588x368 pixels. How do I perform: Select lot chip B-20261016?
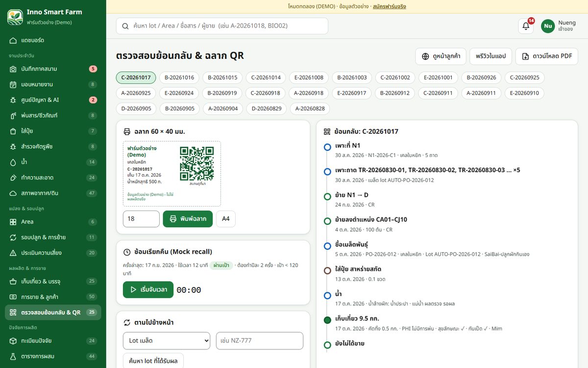(179, 78)
